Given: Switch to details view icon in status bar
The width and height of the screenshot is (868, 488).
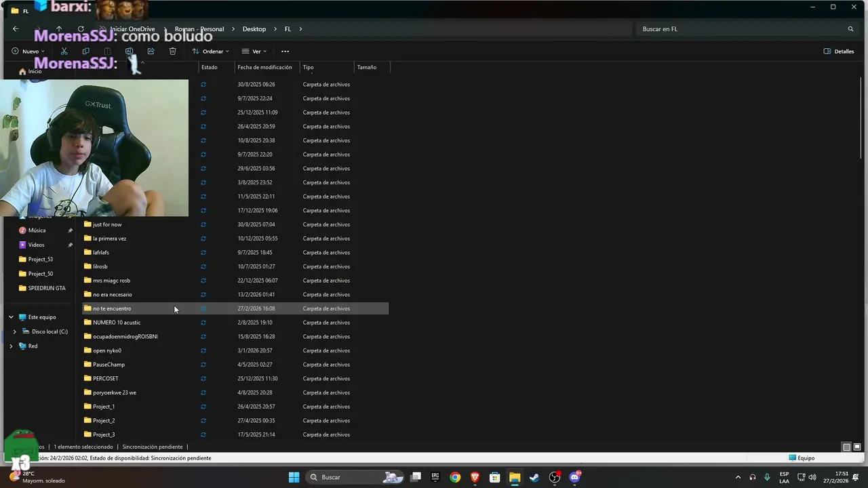Looking at the screenshot, I should tap(846, 447).
